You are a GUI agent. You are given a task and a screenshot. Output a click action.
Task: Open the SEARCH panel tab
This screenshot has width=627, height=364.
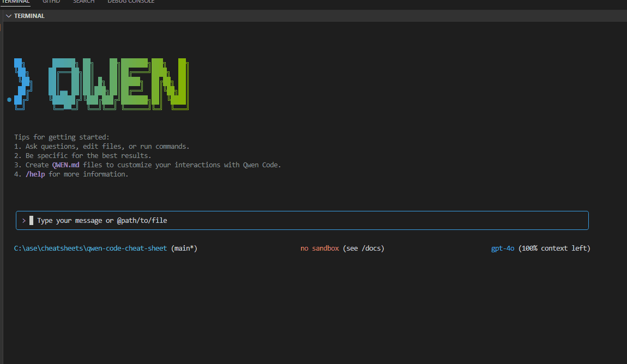tap(83, 2)
